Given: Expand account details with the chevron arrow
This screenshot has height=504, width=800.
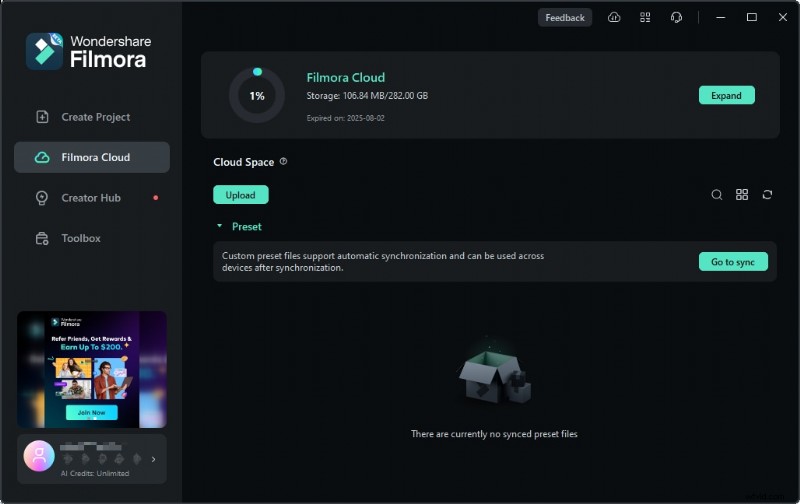Looking at the screenshot, I should point(153,459).
